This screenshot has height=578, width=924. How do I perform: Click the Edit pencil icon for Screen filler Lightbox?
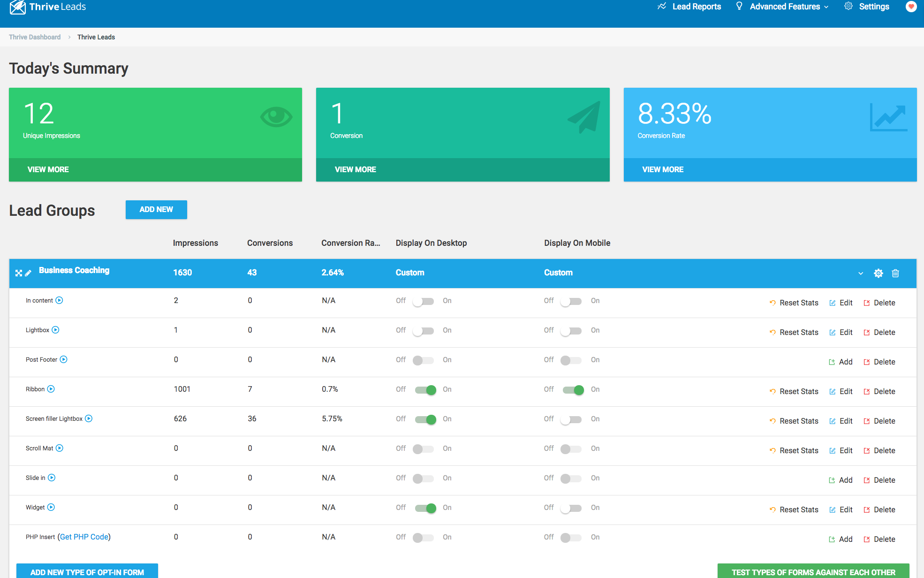(x=833, y=421)
